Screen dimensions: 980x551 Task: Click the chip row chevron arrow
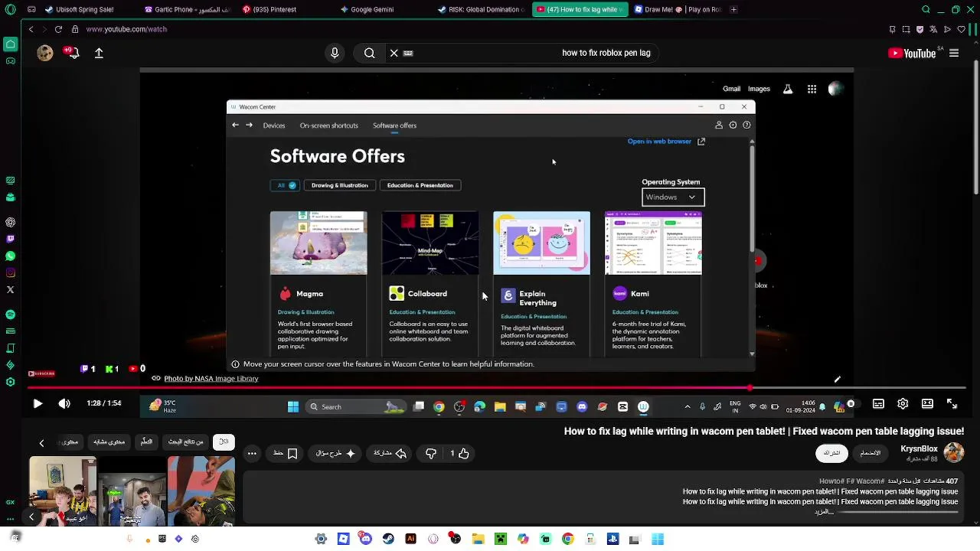coord(41,443)
